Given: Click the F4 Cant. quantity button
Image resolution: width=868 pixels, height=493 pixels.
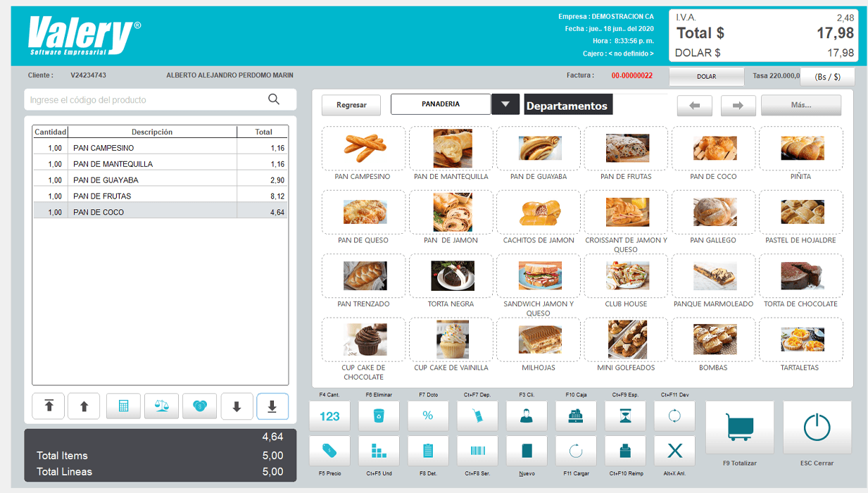Looking at the screenshot, I should 329,416.
